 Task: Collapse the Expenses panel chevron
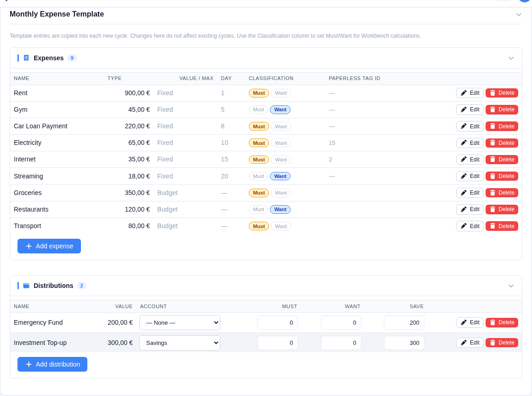[511, 58]
